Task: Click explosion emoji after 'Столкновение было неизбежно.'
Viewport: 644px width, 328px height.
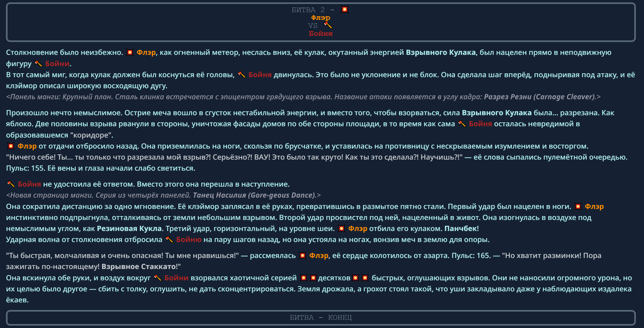Action: click(x=130, y=52)
